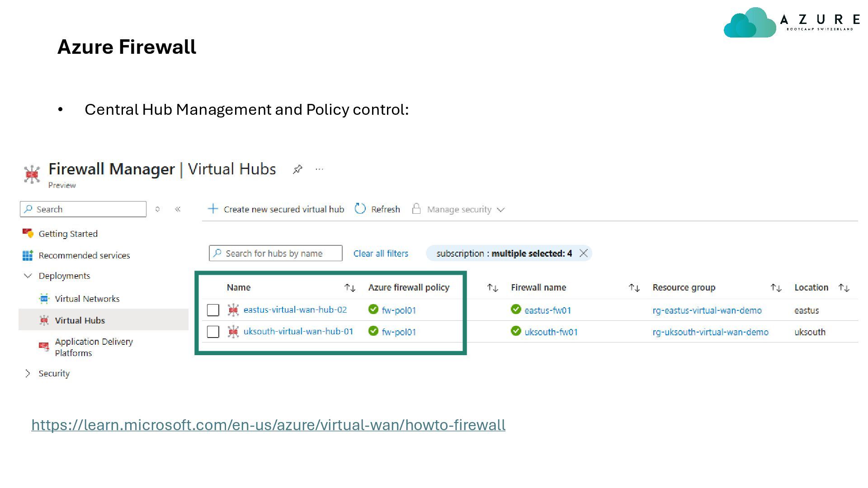Click the uksouth-virtual-wan-hub-01 hub icon
868x488 pixels.
click(x=233, y=332)
